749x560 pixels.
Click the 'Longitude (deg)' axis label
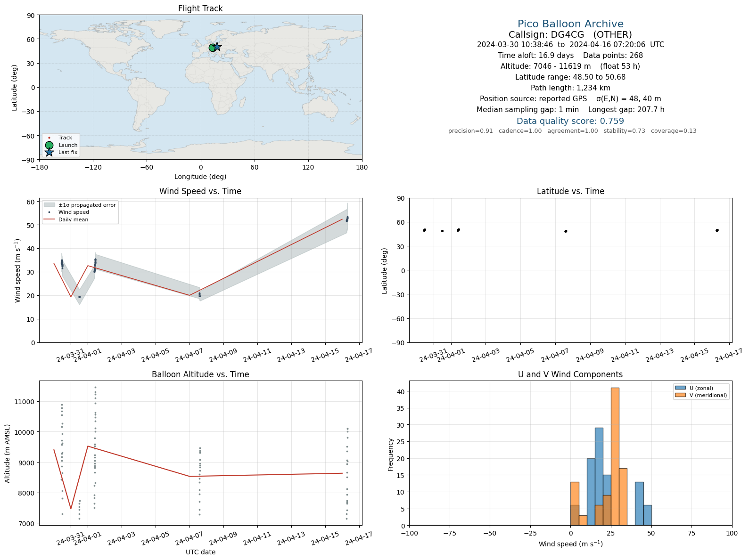(200, 177)
